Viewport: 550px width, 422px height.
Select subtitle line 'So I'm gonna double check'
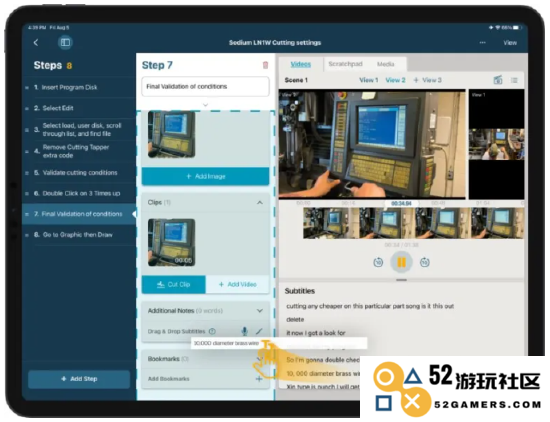[323, 360]
